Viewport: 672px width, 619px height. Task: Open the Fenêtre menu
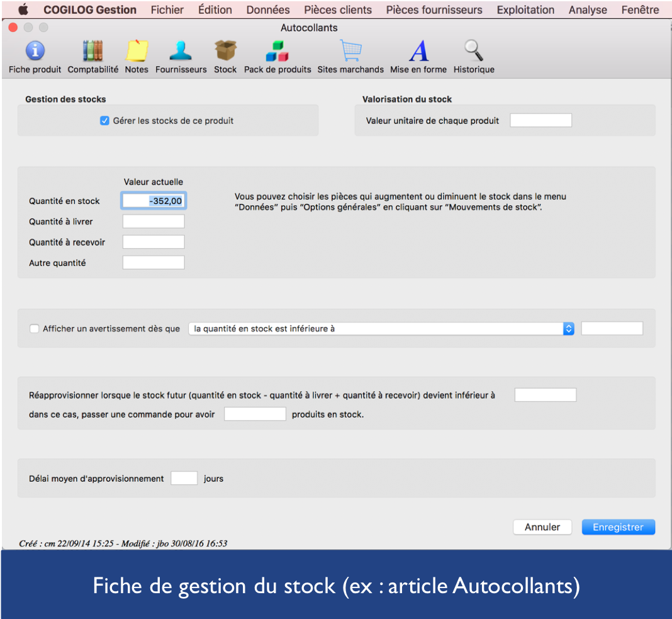click(641, 9)
